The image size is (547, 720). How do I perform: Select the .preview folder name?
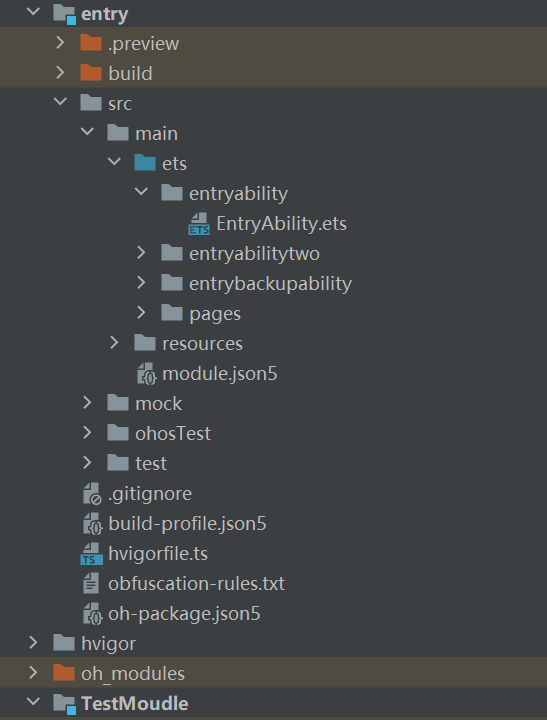(x=143, y=44)
